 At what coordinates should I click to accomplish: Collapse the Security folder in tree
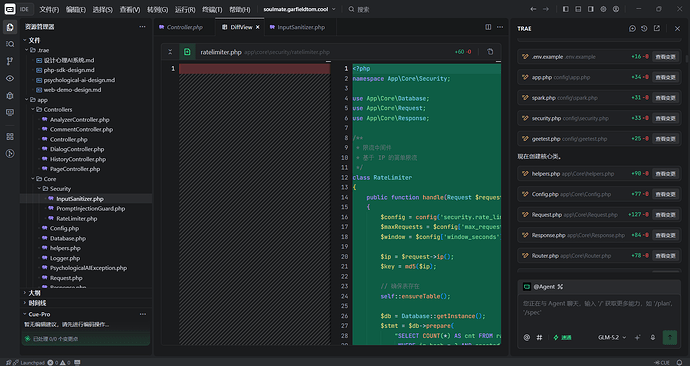click(x=60, y=189)
